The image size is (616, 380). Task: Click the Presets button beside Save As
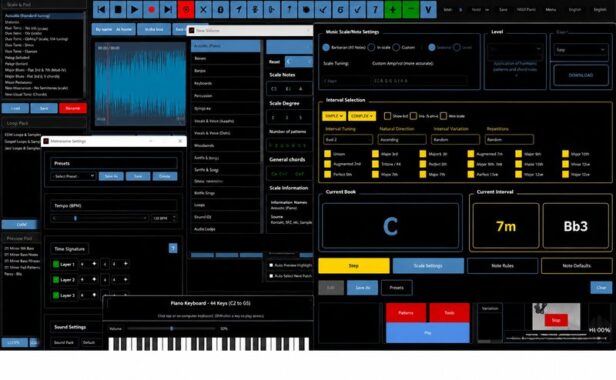[396, 288]
